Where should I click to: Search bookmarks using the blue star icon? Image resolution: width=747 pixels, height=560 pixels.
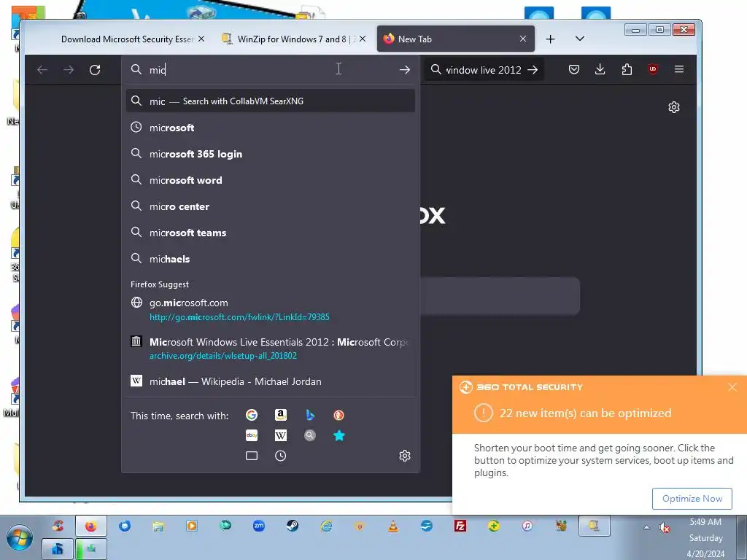(338, 435)
